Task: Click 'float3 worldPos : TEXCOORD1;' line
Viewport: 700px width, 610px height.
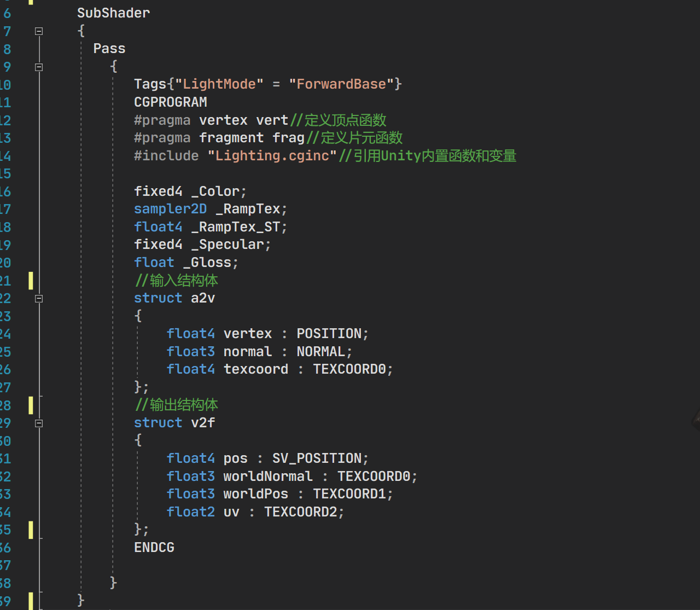Action: tap(280, 494)
